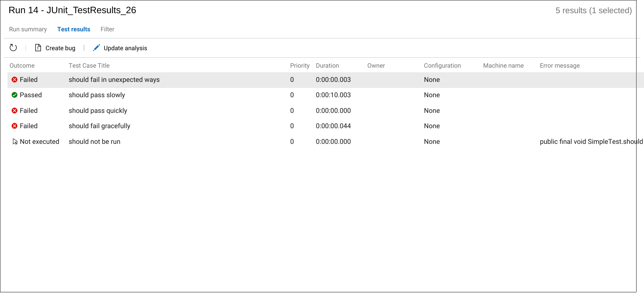Click the '5 results (1 selected)' counter
The height and width of the screenshot is (303, 644).
click(594, 11)
